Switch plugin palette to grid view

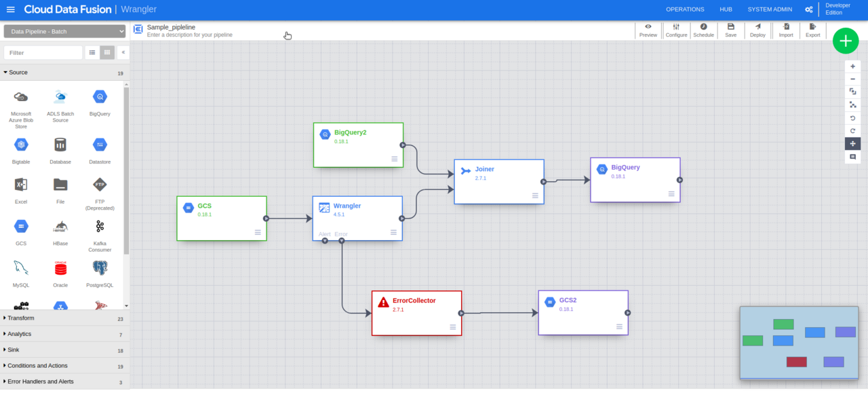point(107,52)
